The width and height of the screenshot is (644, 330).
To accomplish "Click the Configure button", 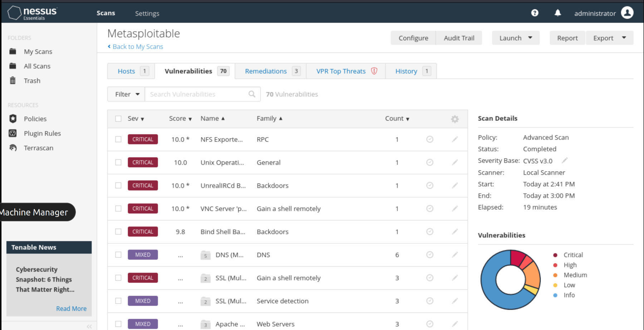I will [x=413, y=38].
